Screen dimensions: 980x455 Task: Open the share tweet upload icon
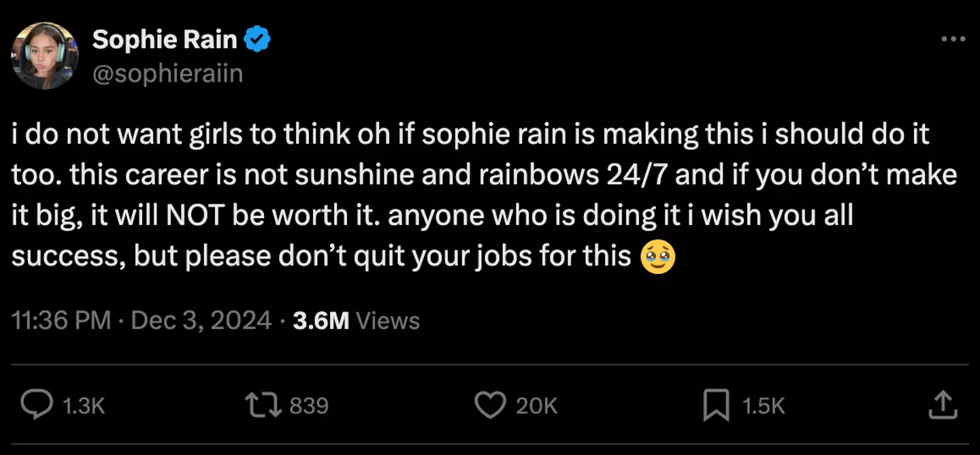[x=943, y=405]
